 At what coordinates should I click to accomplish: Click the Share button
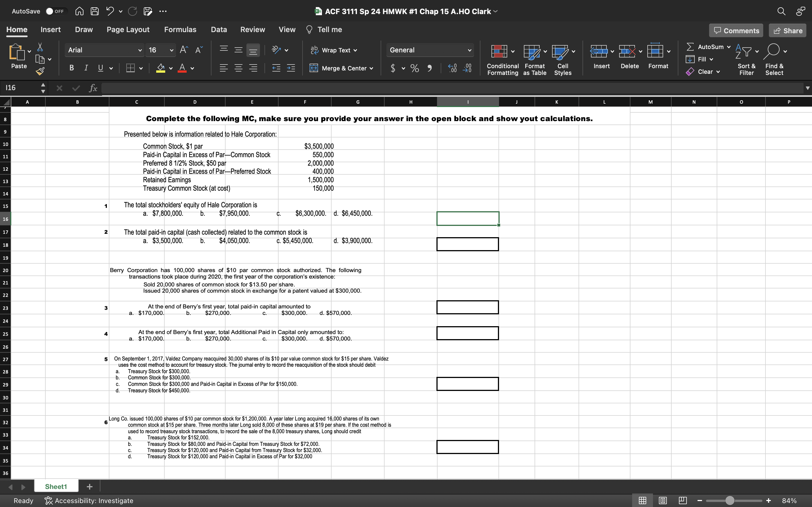click(787, 30)
